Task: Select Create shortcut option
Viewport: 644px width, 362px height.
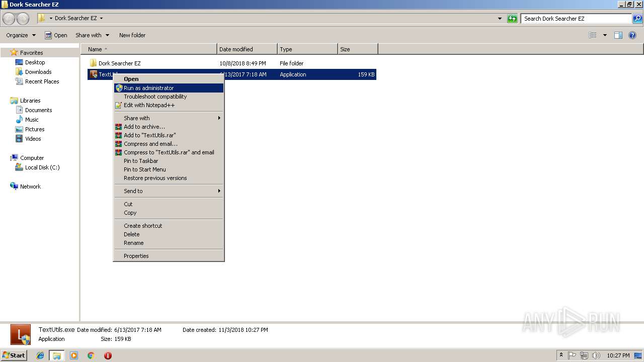Action: (169, 226)
